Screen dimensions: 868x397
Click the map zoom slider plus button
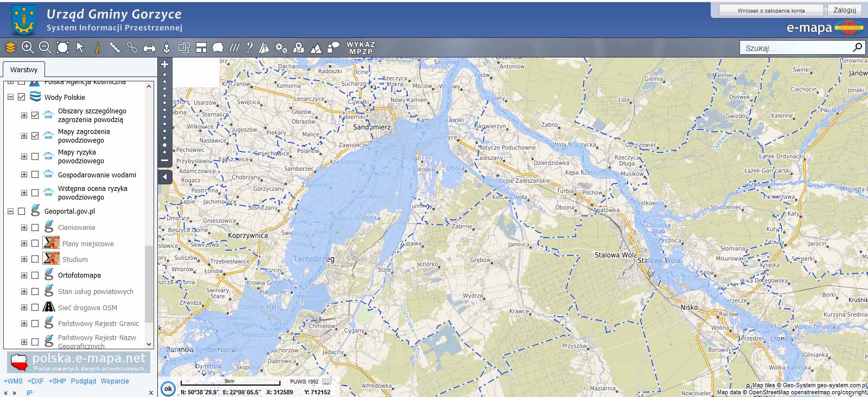[165, 64]
